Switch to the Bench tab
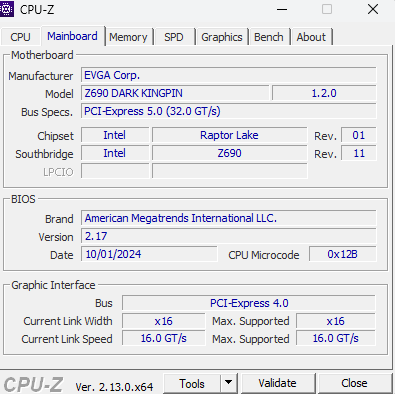Image resolution: width=395 pixels, height=394 pixels. (269, 37)
